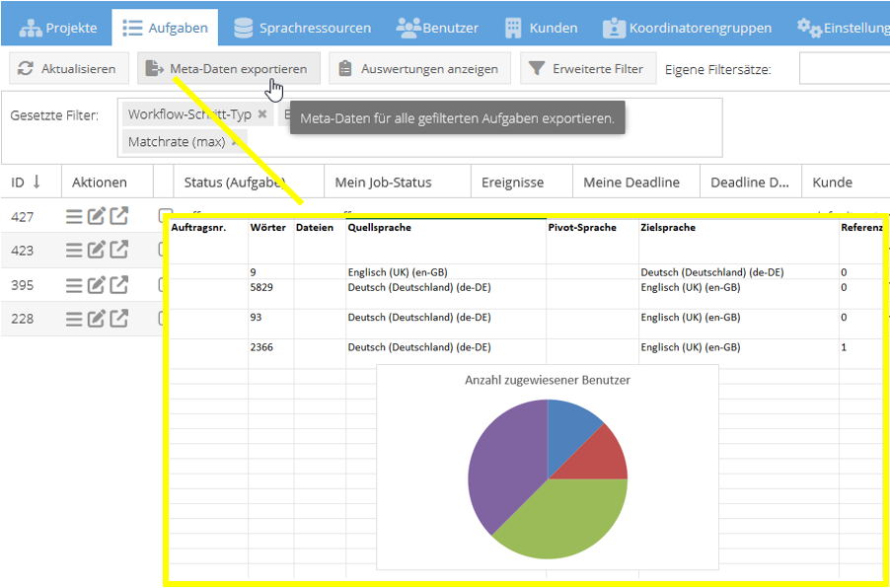Select the Wörter header cell
The height and width of the screenshot is (588, 890).
click(x=270, y=241)
